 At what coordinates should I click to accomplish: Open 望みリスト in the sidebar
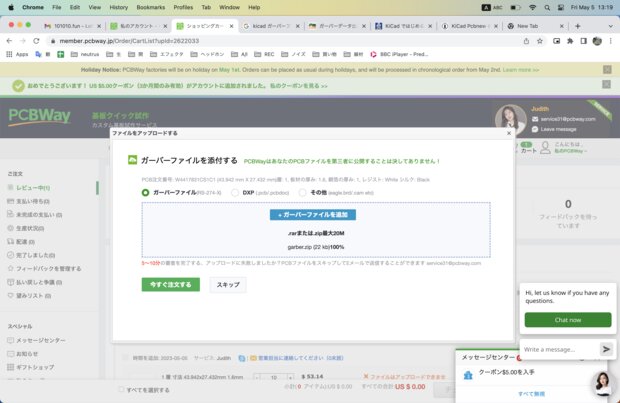click(x=33, y=295)
